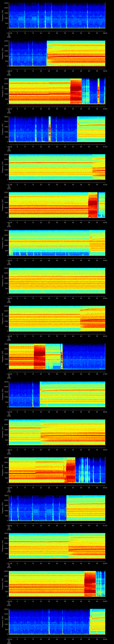Screen dimensions: 114x644
Task: Click the 1:38:00 start time label
Action: click(9, 71)
